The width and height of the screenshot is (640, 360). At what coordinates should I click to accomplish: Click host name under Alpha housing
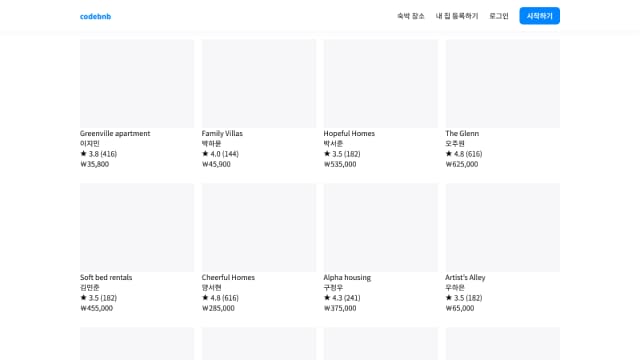tap(333, 288)
